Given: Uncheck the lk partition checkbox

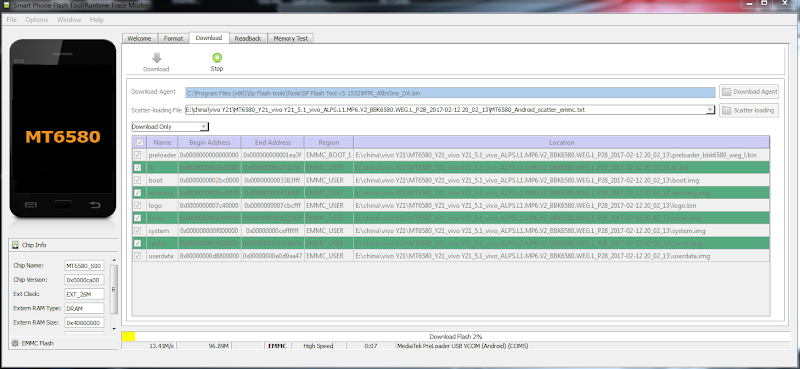Looking at the screenshot, I should (138, 167).
